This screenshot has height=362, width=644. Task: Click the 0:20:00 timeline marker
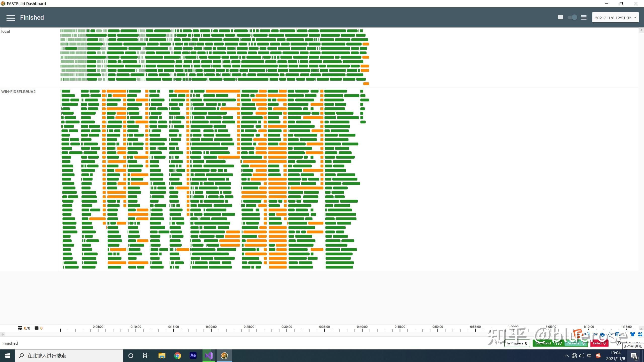(211, 327)
